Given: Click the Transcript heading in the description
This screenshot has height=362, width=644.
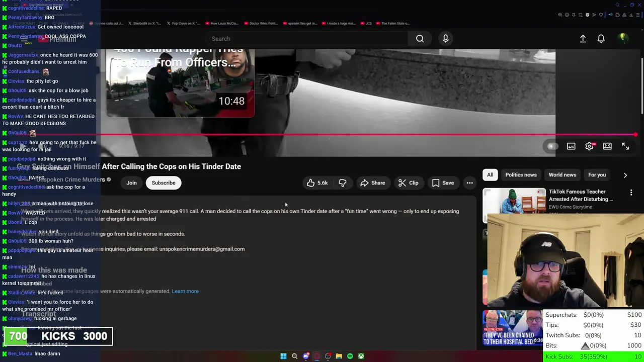Looking at the screenshot, I should coord(39,314).
